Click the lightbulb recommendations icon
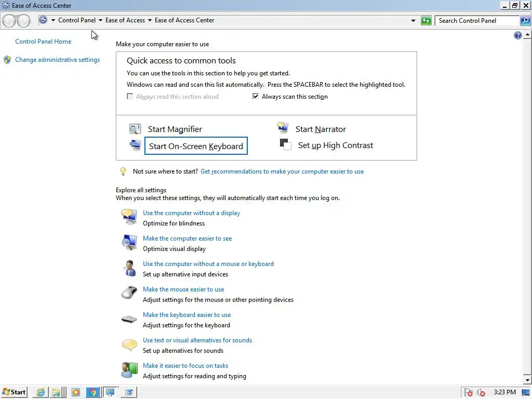Viewport: 532px width, 399px height. click(x=123, y=171)
